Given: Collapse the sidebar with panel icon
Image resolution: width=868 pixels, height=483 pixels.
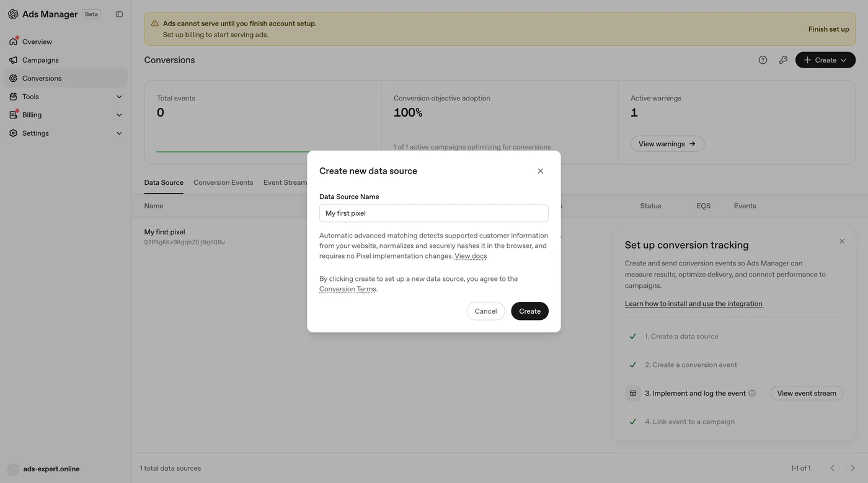Looking at the screenshot, I should [x=119, y=14].
